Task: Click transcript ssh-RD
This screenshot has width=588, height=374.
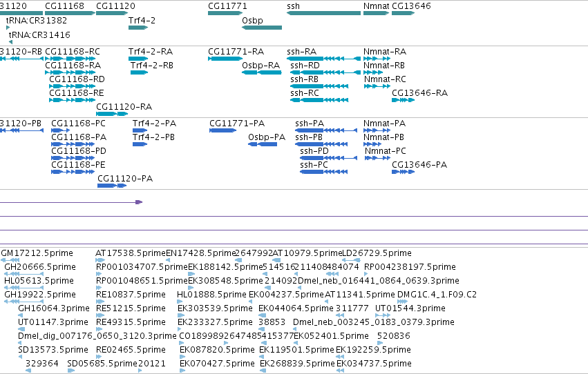Action: point(305,66)
